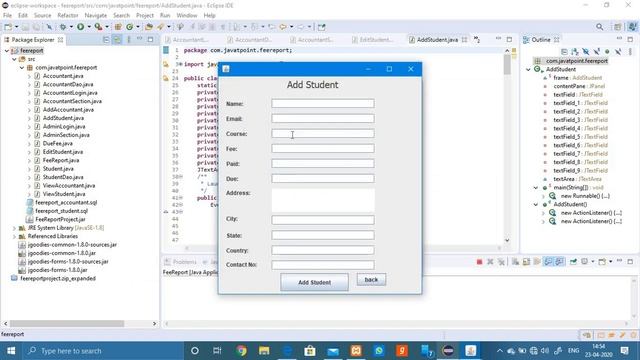The height and width of the screenshot is (360, 640).
Task: Click editor vertical scrollbar thumb
Action: [507, 64]
